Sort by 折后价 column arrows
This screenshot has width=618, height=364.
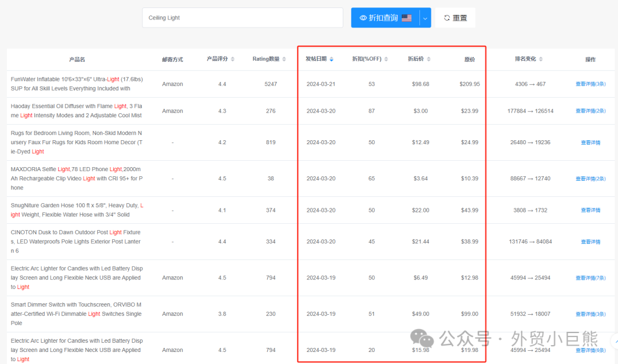point(429,59)
